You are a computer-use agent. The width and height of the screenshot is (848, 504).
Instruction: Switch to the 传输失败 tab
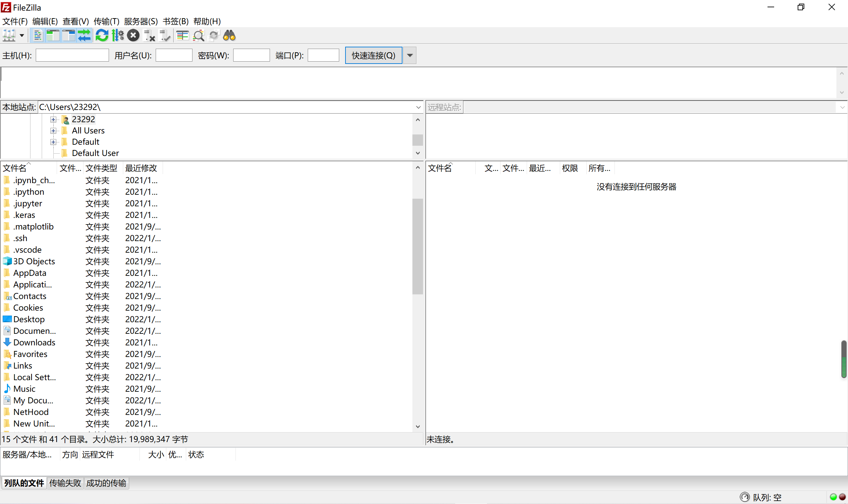(x=65, y=483)
